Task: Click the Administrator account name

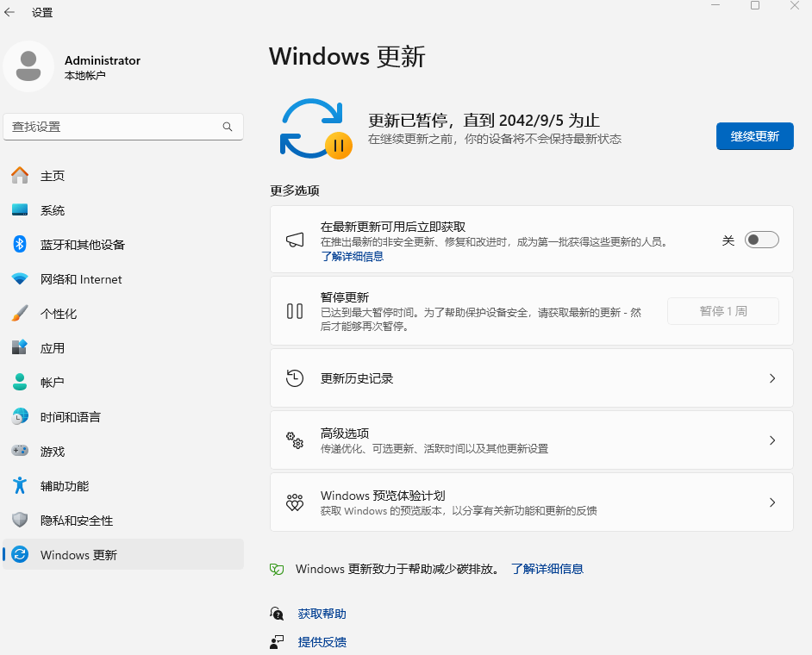Action: point(103,60)
